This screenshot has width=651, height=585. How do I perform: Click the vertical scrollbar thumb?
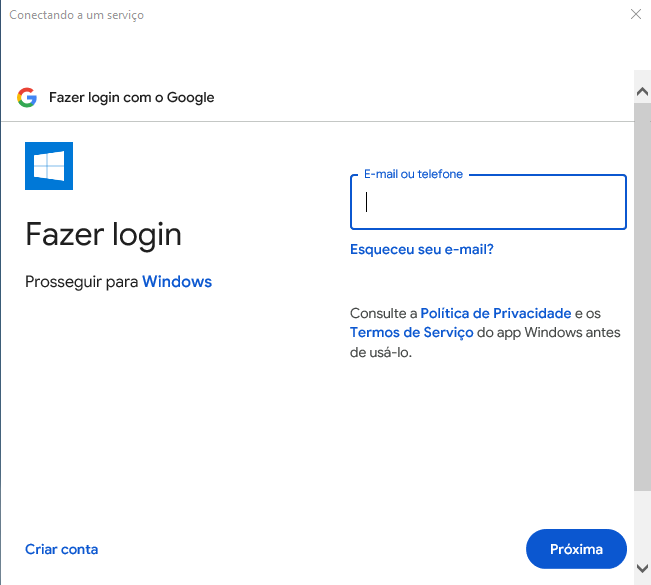point(642,297)
